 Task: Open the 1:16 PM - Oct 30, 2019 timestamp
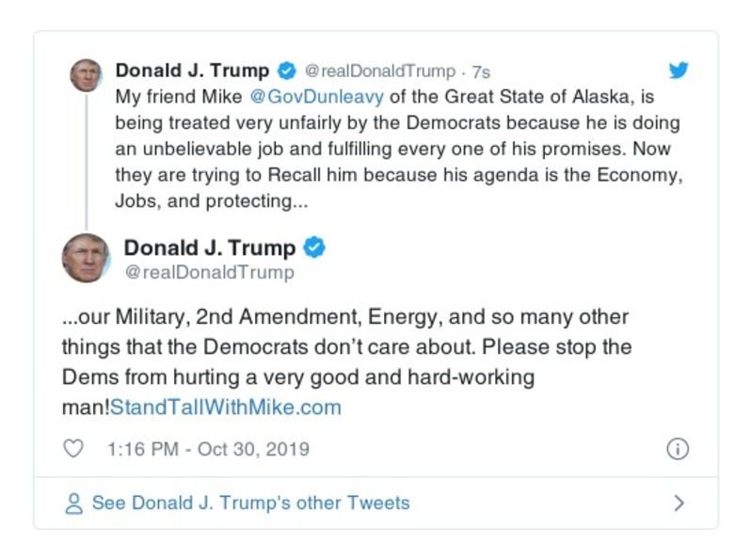(208, 449)
